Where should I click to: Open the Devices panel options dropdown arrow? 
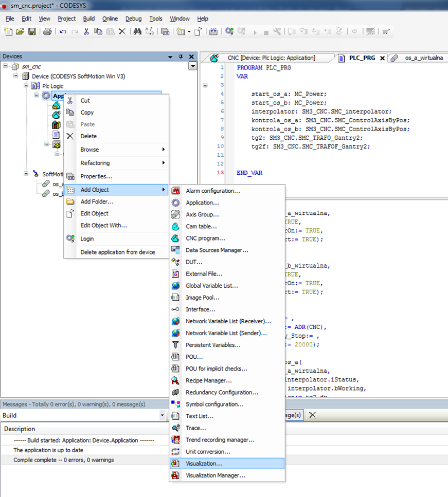click(x=170, y=57)
